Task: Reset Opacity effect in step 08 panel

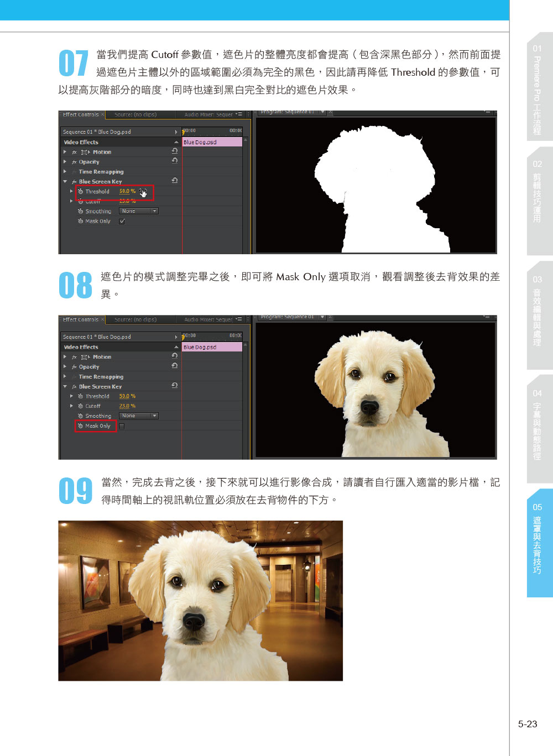Action: pos(175,366)
